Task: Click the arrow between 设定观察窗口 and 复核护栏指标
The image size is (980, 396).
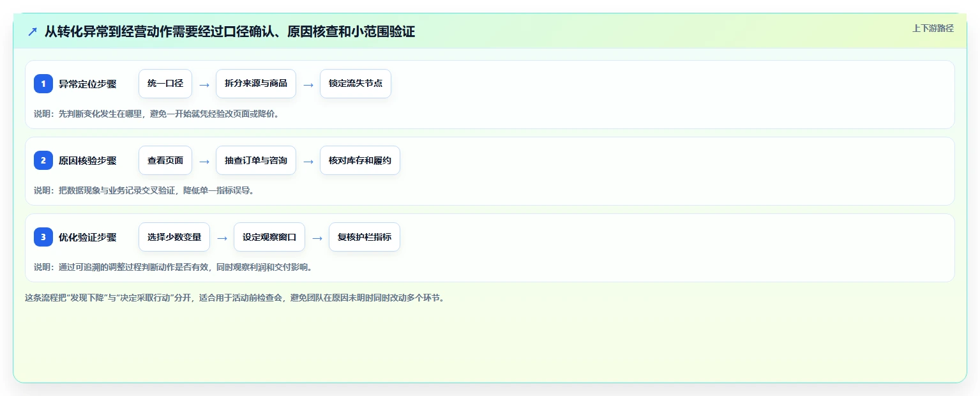Action: tap(317, 238)
